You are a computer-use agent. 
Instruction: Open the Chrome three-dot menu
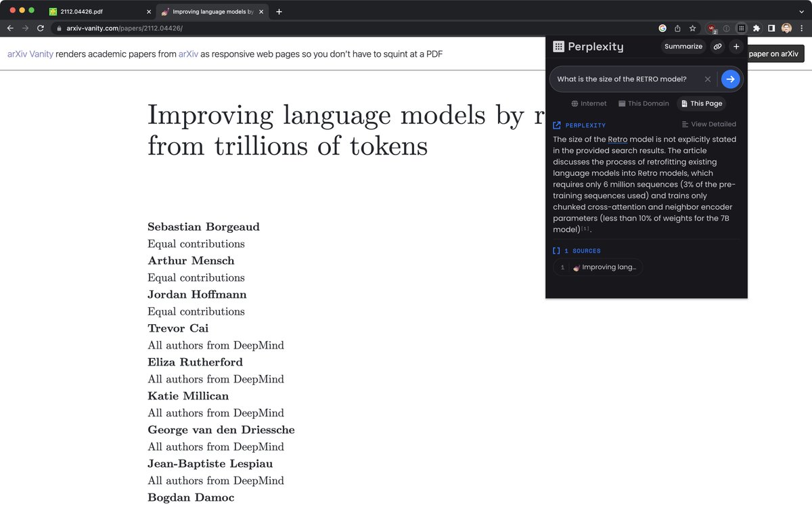(801, 28)
